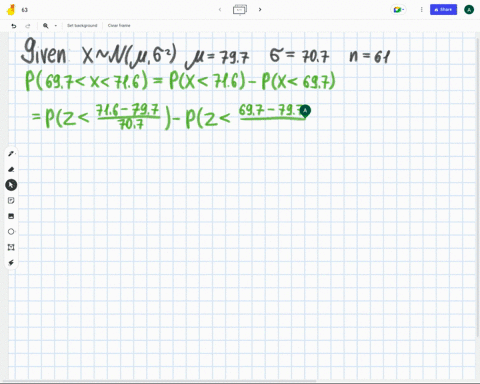
Task: Add a text box
Action: 11,247
